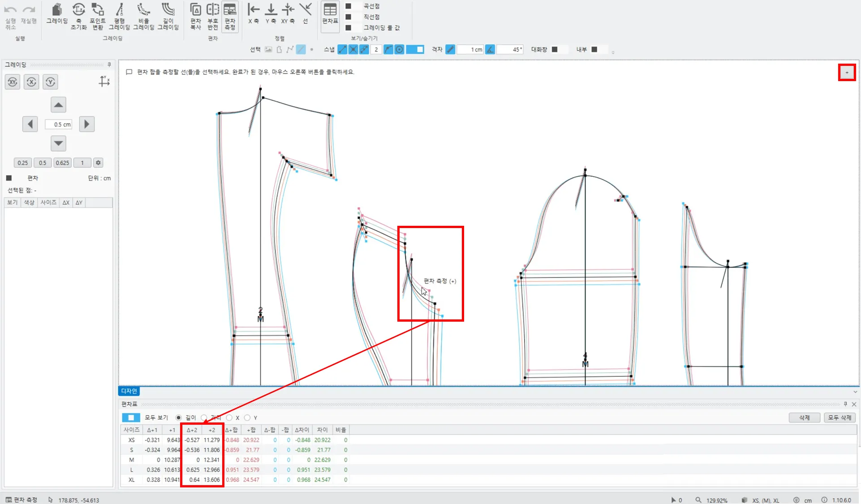
Task: Expand the toolbar overflow chevron after 내부
Action: click(x=613, y=52)
